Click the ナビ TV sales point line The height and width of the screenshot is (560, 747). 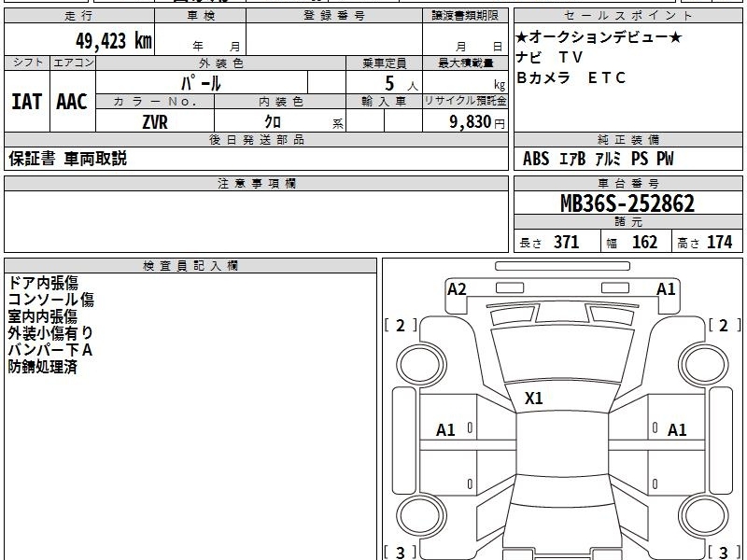pyautogui.click(x=549, y=57)
